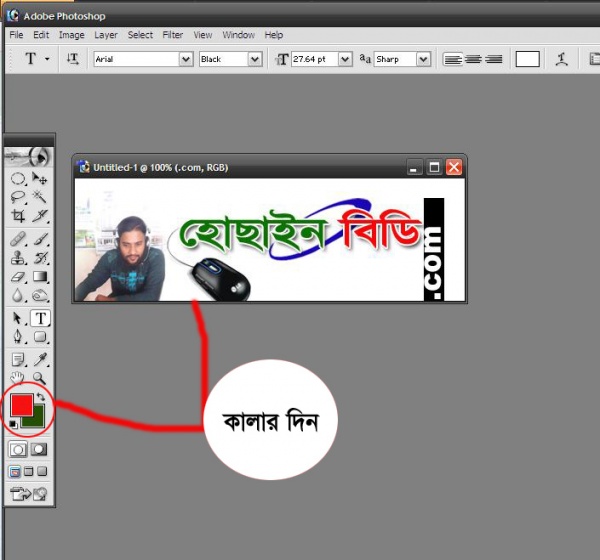Select the Brush tool
This screenshot has width=600, height=560.
point(40,239)
